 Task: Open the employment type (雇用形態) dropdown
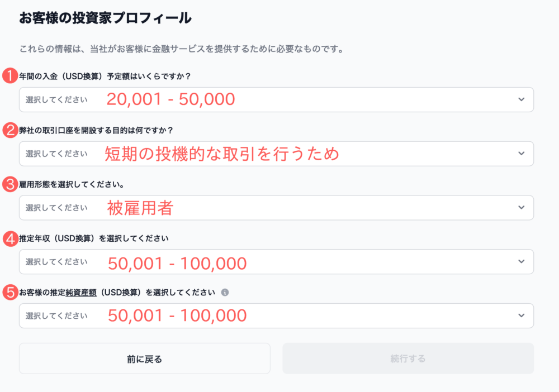click(276, 208)
